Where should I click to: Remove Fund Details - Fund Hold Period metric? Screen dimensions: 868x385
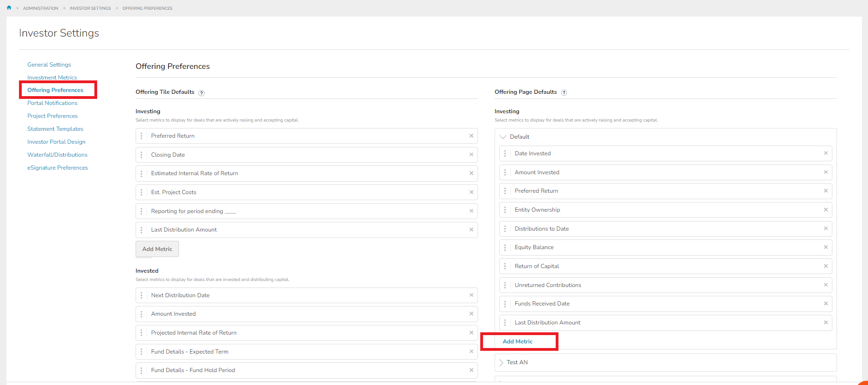pyautogui.click(x=471, y=370)
